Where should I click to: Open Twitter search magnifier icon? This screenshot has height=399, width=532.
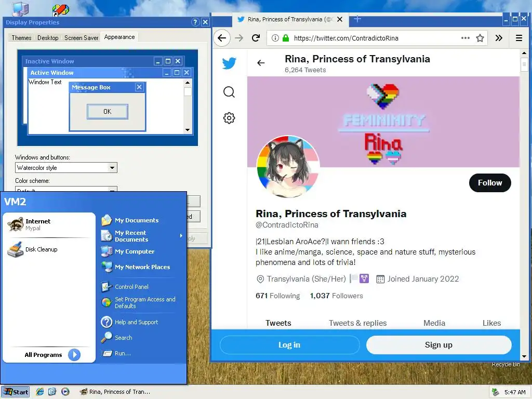coord(229,92)
